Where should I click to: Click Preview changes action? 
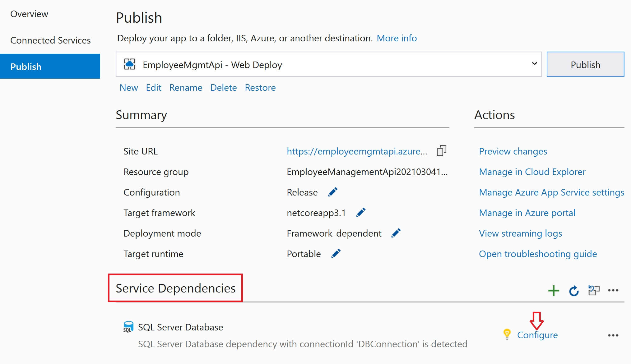[513, 151]
